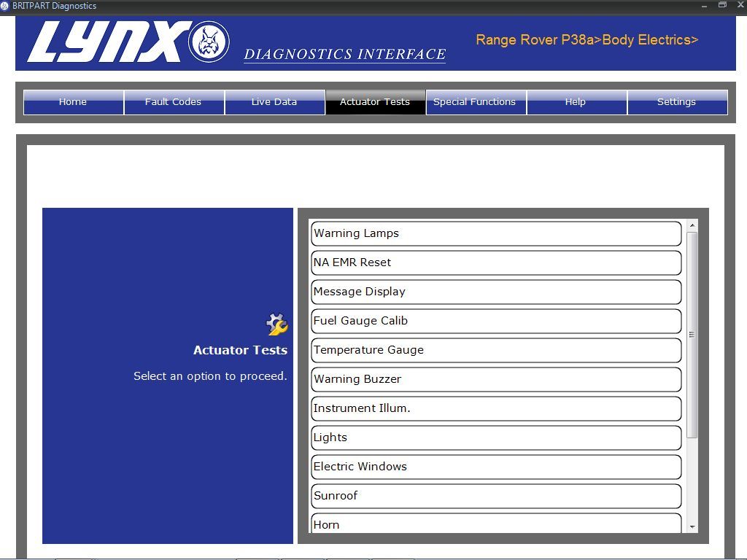Open the Message Display test
747x560 pixels.
click(x=496, y=292)
